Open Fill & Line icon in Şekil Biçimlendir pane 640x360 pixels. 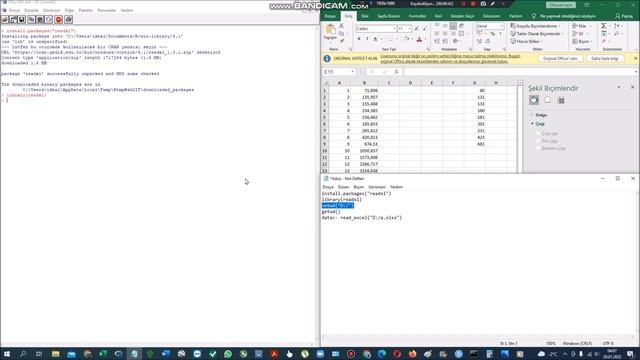534,100
